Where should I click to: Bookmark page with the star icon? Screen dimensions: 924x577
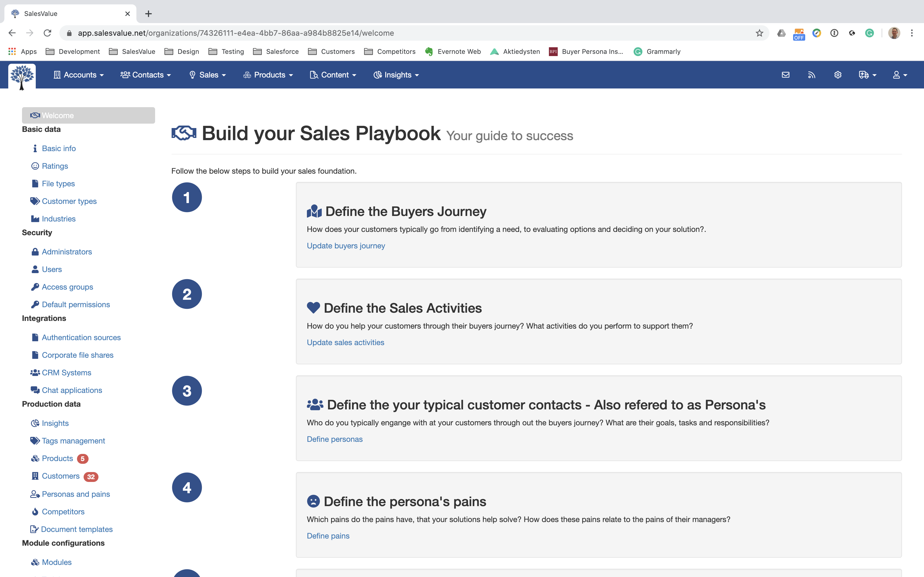click(759, 33)
